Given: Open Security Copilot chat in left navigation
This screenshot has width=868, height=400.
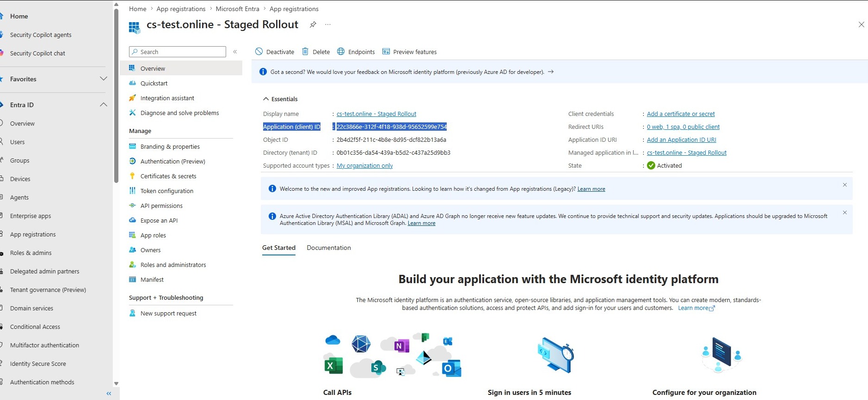Looking at the screenshot, I should [x=37, y=53].
